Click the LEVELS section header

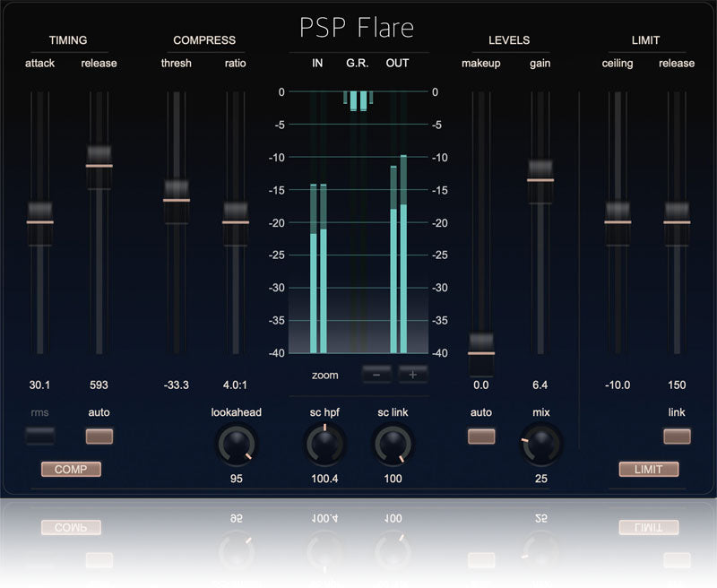[x=509, y=40]
